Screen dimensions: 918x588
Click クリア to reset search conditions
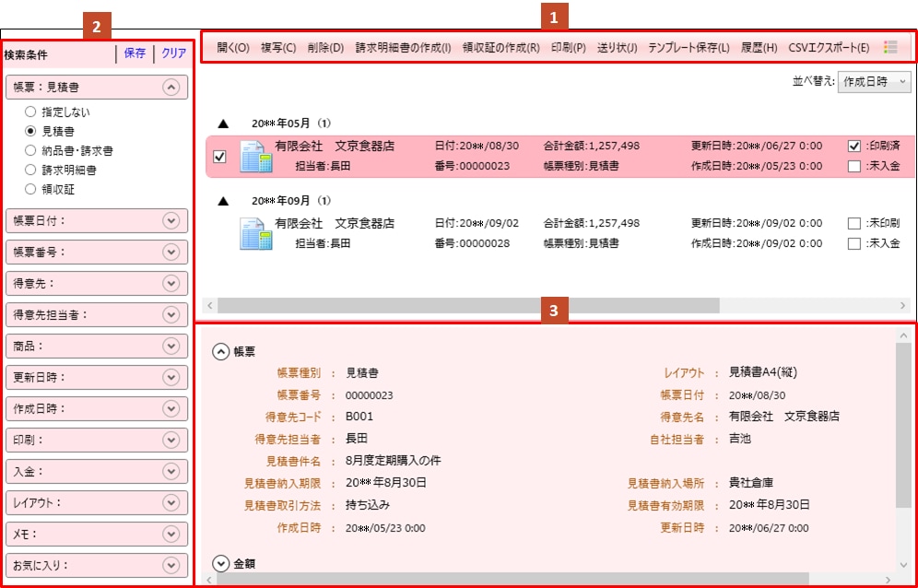pos(173,53)
